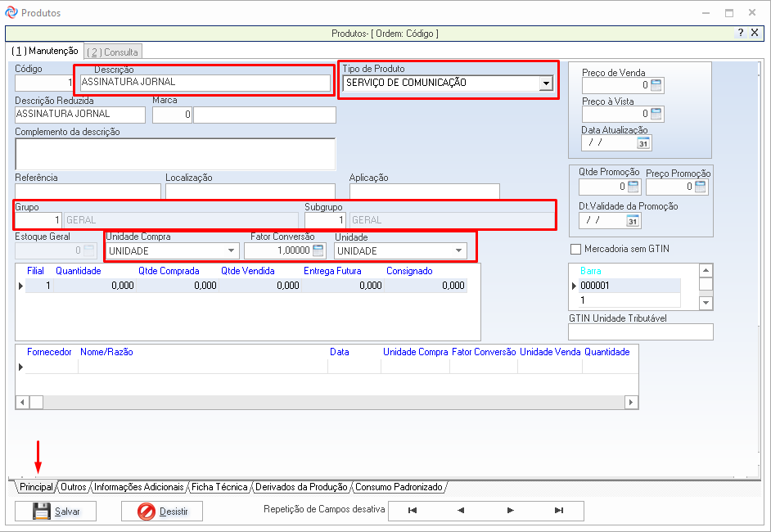Viewport: 771px width, 532px height.
Task: Open calendar picker for Data Atualização
Action: 643,142
